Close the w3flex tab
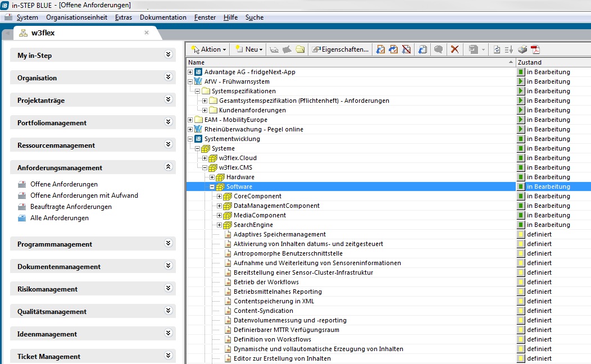 (x=147, y=33)
